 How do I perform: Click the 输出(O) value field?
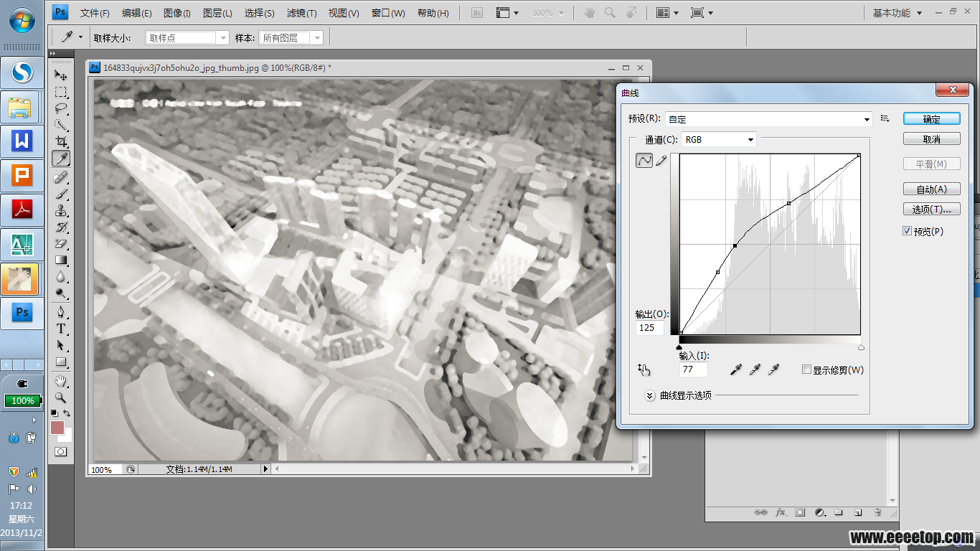tap(649, 327)
